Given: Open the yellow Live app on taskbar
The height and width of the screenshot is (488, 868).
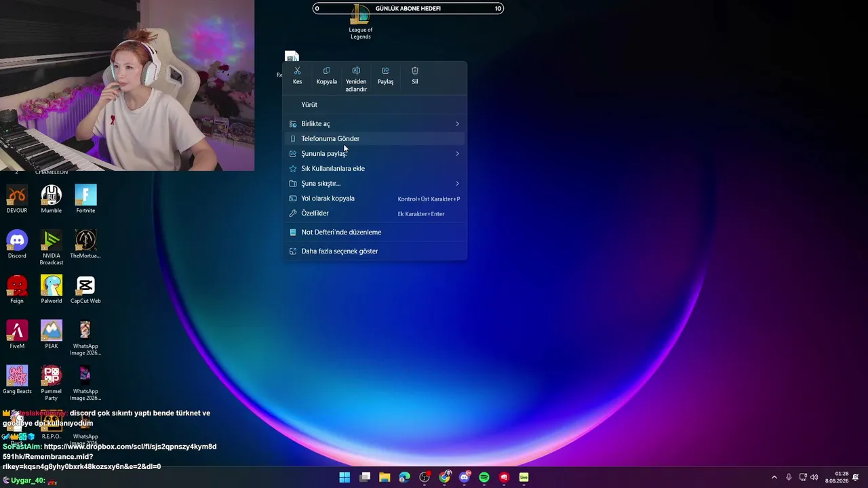Looking at the screenshot, I should [524, 477].
